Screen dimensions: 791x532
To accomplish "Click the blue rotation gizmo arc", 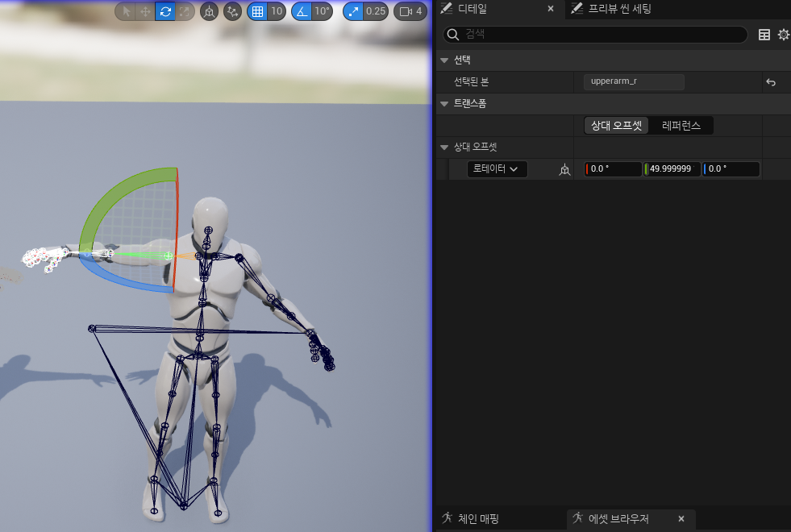I will coord(121,279).
